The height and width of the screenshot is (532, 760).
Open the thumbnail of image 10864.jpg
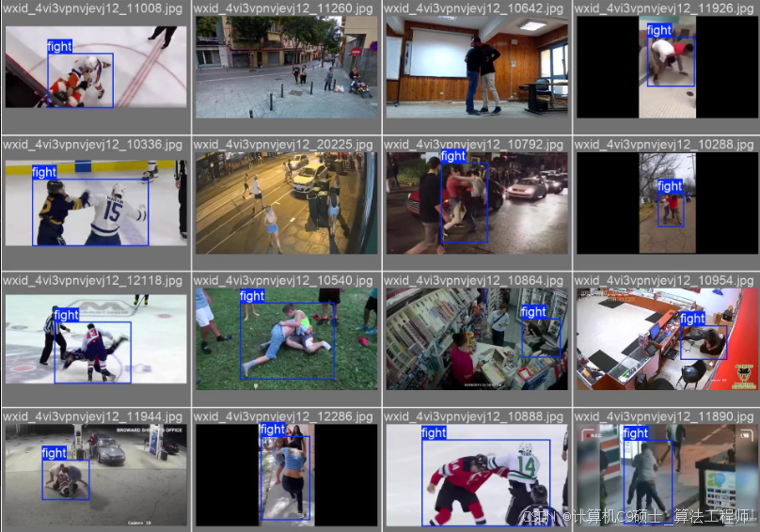point(477,339)
